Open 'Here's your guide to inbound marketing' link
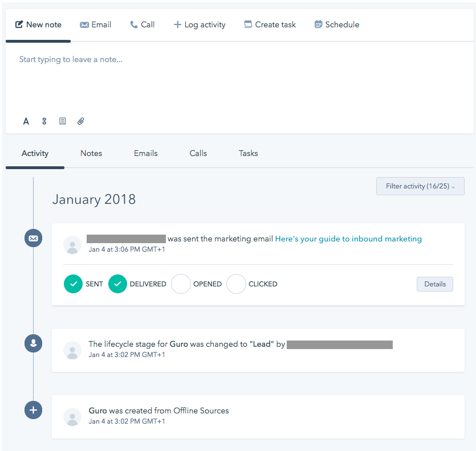The width and height of the screenshot is (476, 451). point(348,239)
